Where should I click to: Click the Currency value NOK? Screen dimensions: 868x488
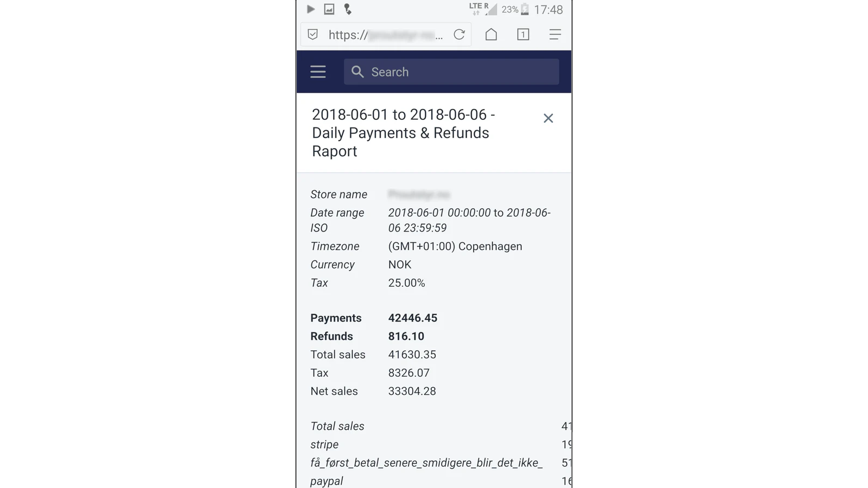click(x=399, y=265)
